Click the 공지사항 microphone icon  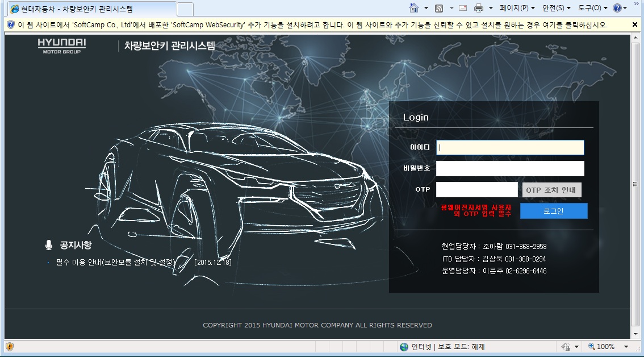tap(48, 245)
